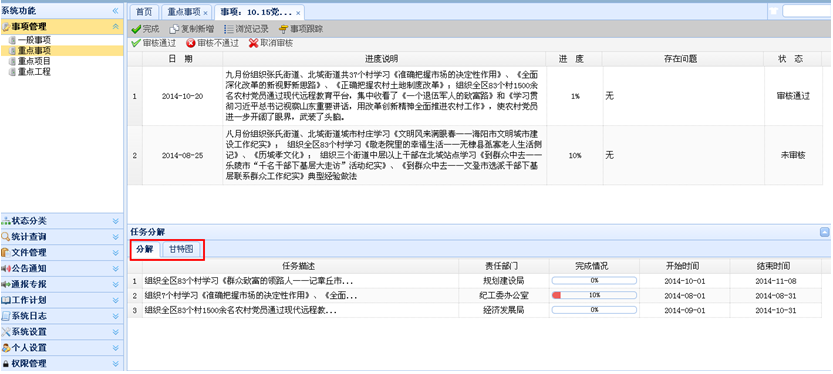Image resolution: width=833 pixels, height=374 pixels.
Task: Switch to the 重点事项 tab
Action: pos(184,12)
